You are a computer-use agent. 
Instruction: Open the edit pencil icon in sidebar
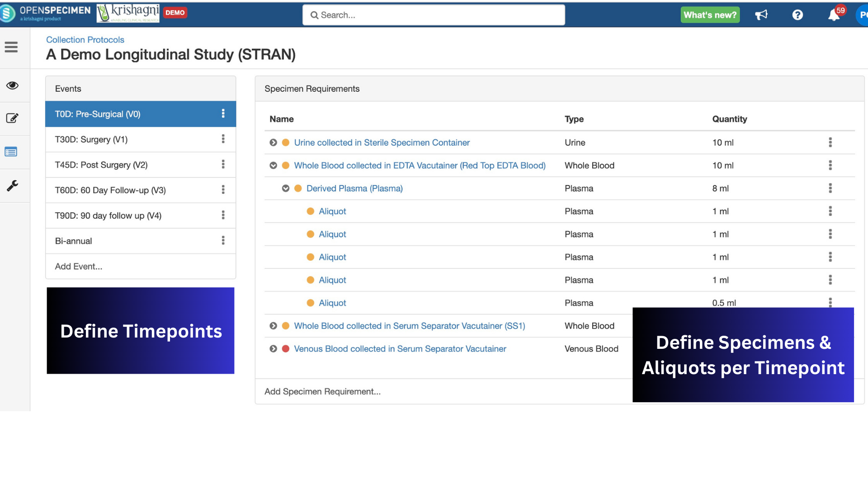[x=12, y=118]
